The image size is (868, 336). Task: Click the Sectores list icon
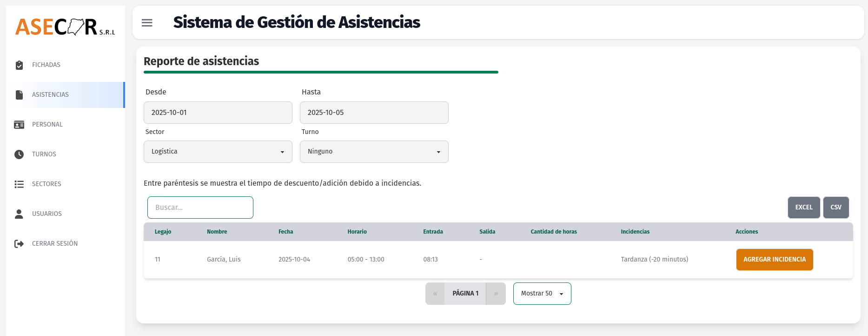click(19, 184)
